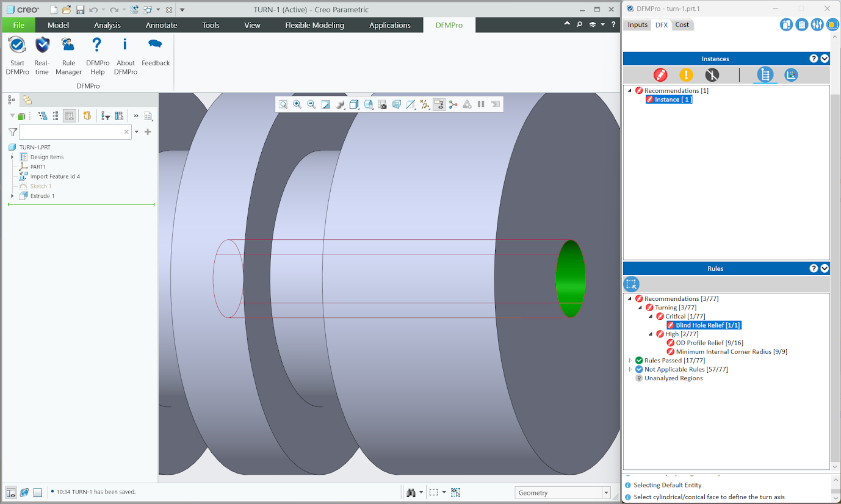Image resolution: width=841 pixels, height=504 pixels.
Task: Click the binoculars find icon in status bar
Action: point(411,492)
